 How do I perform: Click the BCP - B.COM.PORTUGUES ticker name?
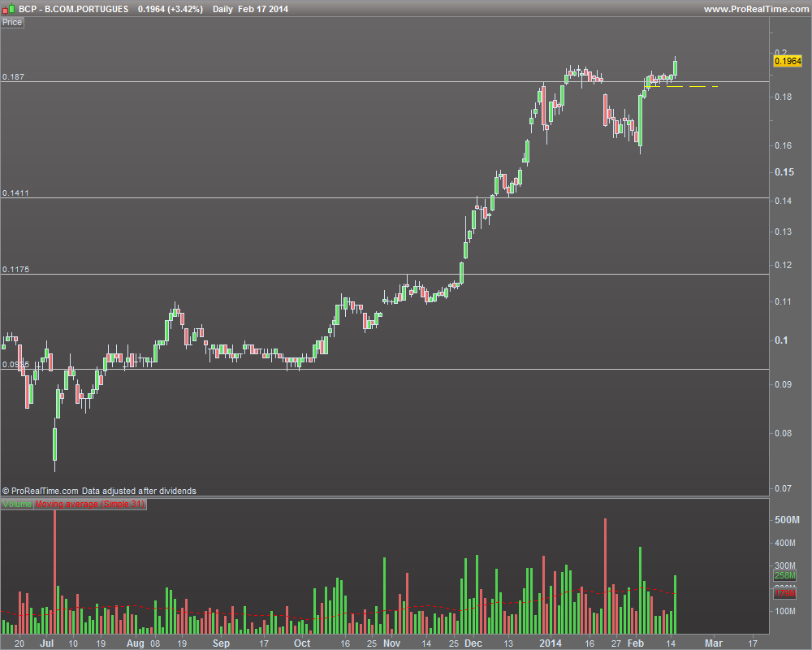tap(74, 9)
